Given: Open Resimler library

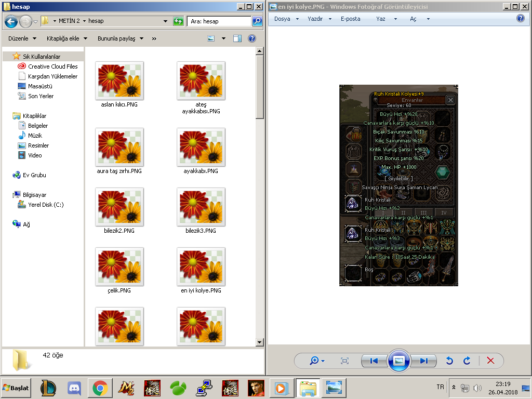Looking at the screenshot, I should click(x=38, y=145).
